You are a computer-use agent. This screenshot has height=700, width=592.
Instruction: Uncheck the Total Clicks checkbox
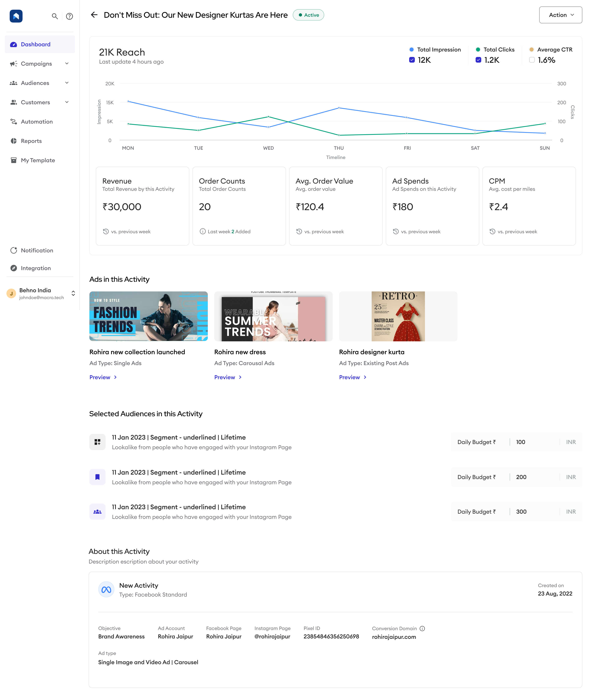478,60
